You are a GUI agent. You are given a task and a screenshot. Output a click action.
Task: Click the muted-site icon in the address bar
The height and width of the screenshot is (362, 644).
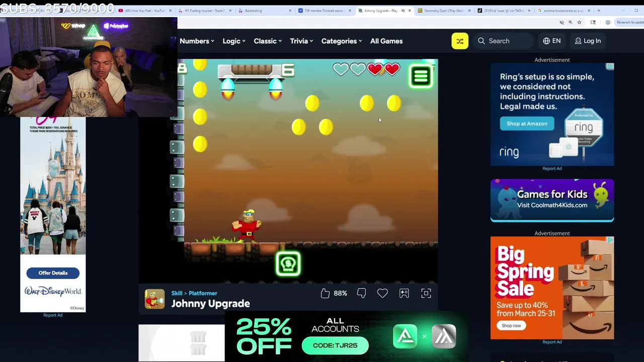(561, 22)
